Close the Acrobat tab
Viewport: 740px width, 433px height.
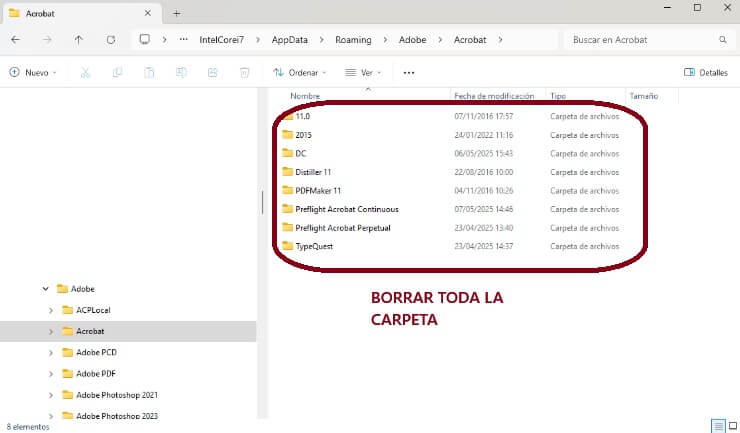click(x=148, y=13)
